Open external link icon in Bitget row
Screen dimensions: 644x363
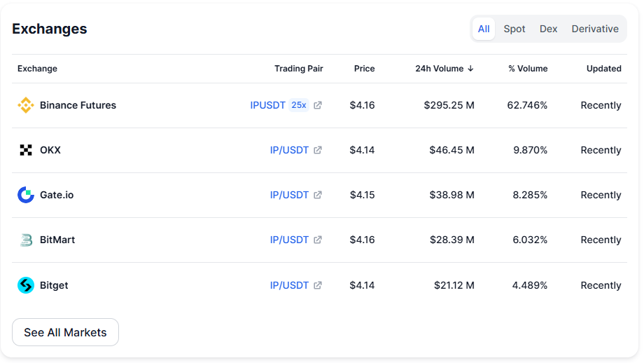[x=318, y=285]
